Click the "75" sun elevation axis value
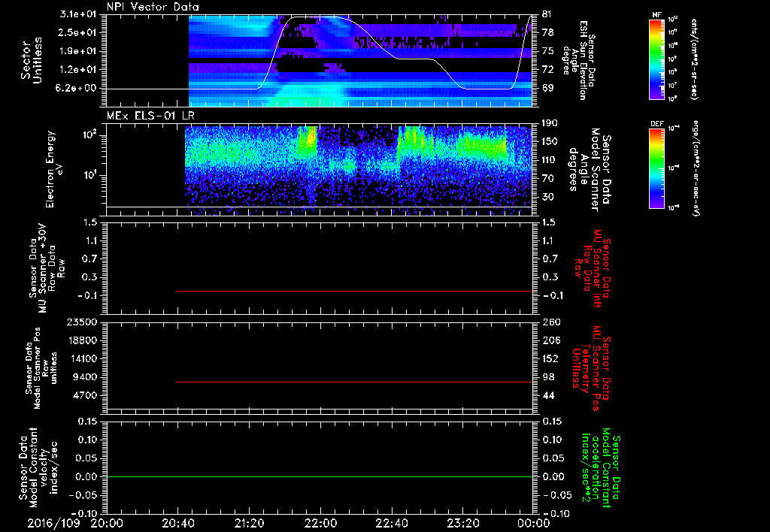Screen dimensions: 770x532 548,51
